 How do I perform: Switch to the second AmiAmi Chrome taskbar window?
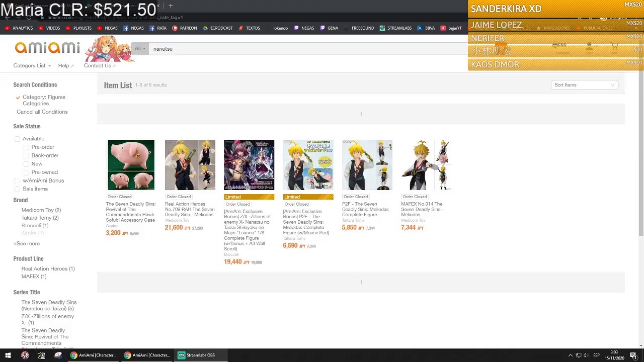click(147, 355)
